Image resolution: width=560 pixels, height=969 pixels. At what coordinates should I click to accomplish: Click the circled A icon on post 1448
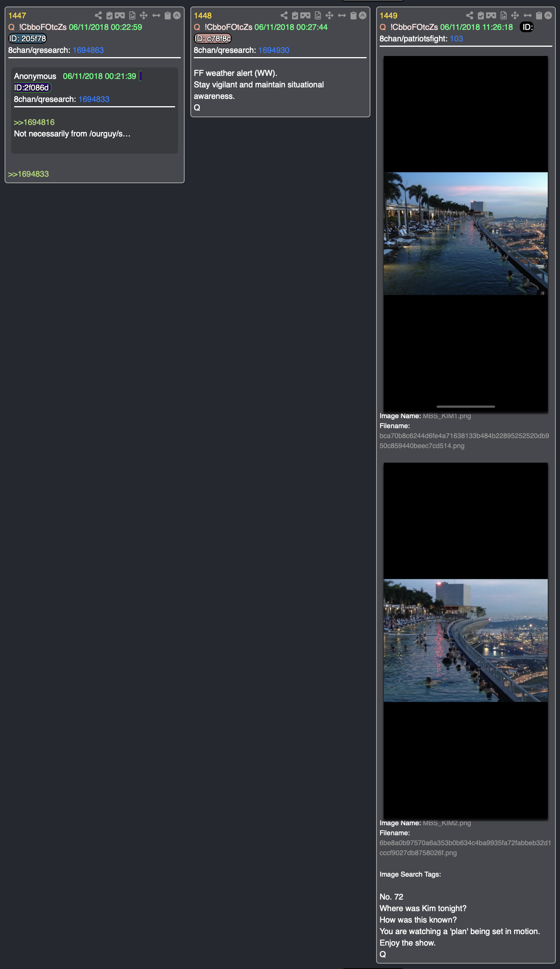click(362, 15)
